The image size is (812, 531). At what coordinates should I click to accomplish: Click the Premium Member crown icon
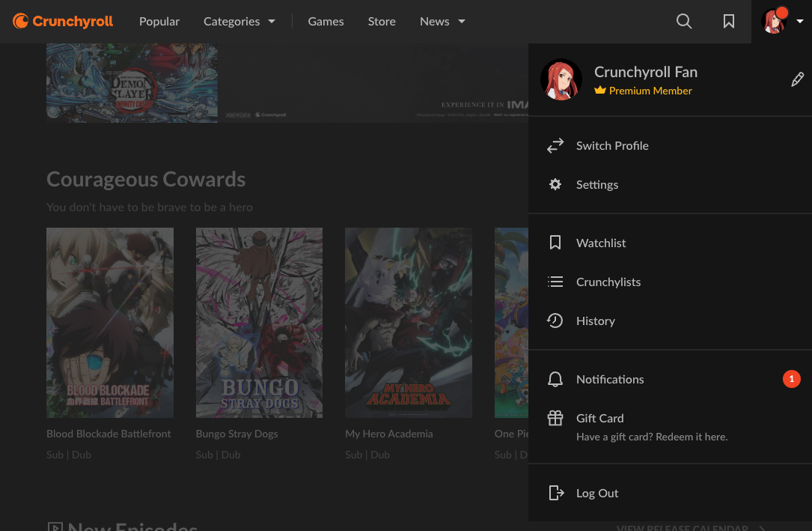[599, 90]
